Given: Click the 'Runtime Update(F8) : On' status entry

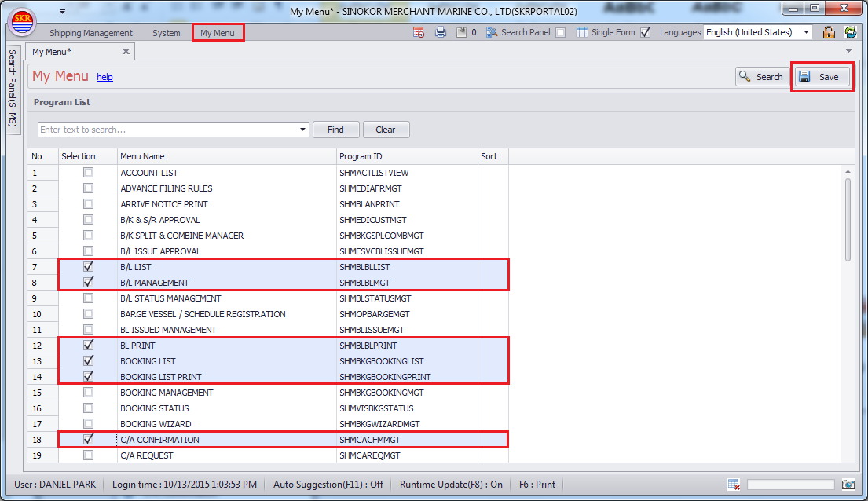Looking at the screenshot, I should [x=451, y=485].
